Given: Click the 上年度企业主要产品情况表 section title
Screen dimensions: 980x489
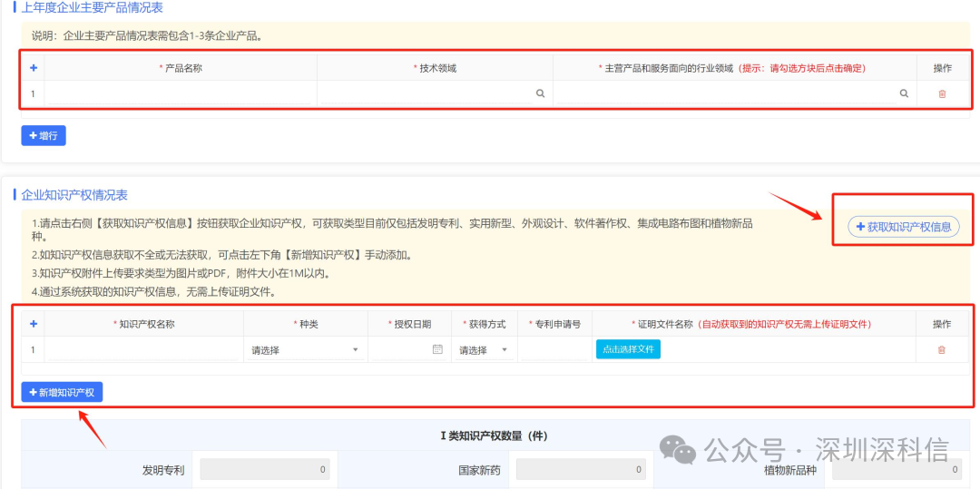Looking at the screenshot, I should point(92,7).
